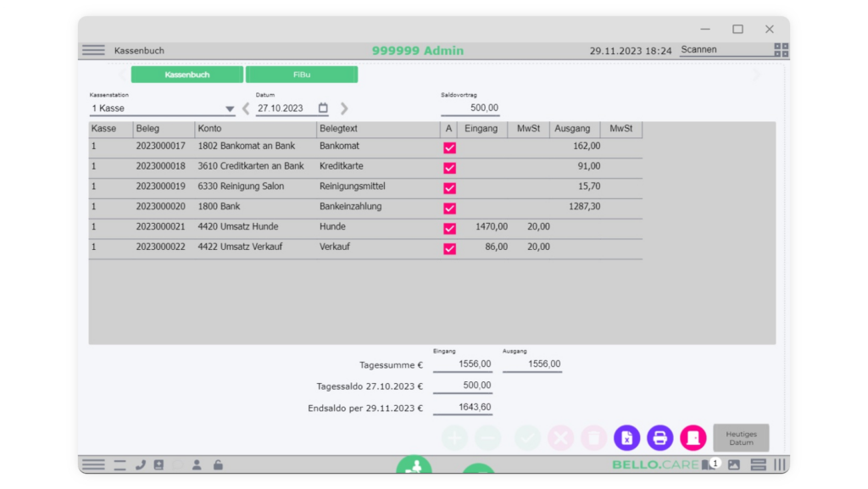Toggle the checkbox for Reinigungsmittel entry
Screen dimensions: 868x489
point(449,188)
